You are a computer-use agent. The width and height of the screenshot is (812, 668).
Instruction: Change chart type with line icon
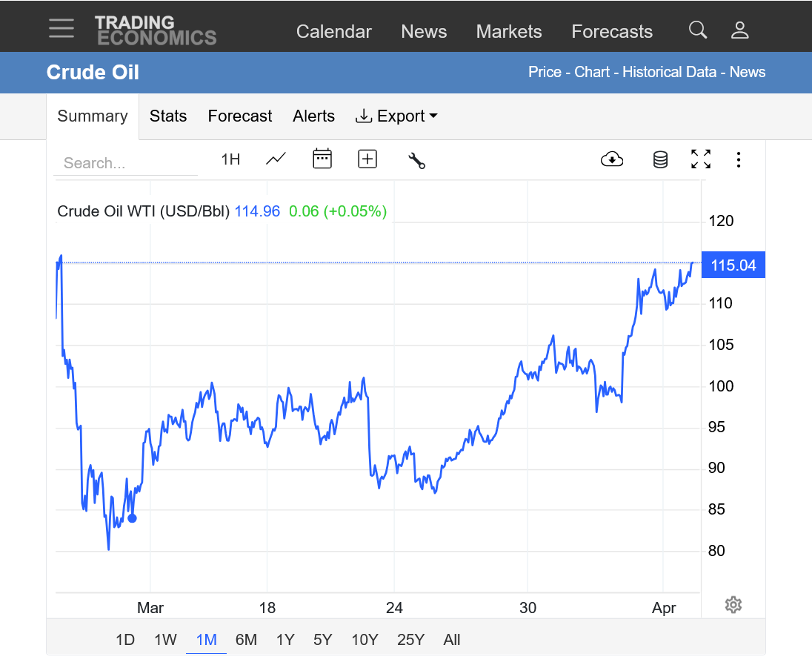coord(276,159)
